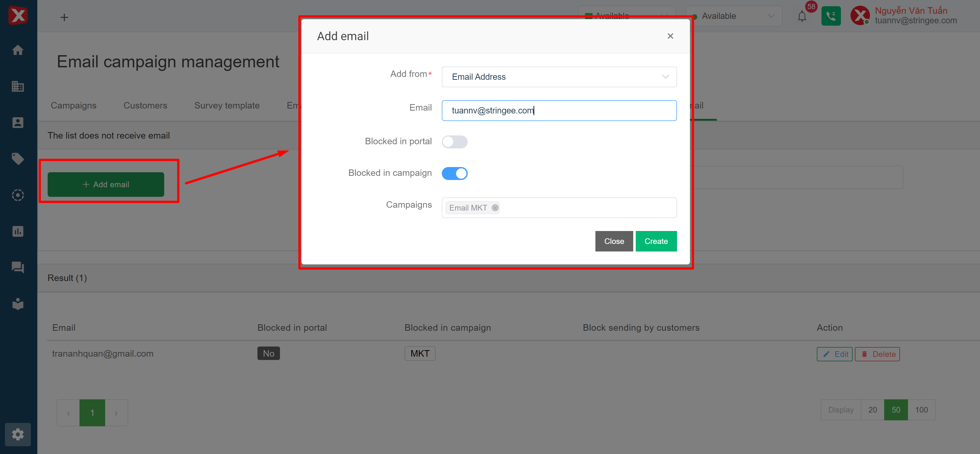Open the notification bell icon

[x=802, y=16]
